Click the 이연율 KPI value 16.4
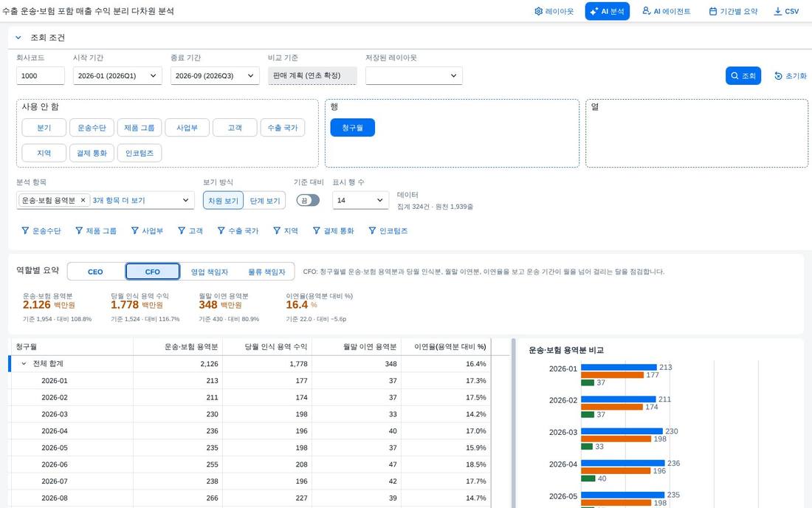This screenshot has height=508, width=812. pyautogui.click(x=297, y=305)
